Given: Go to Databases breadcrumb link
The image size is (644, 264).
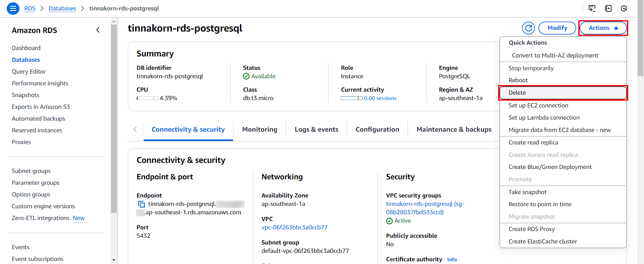Looking at the screenshot, I should point(62,8).
